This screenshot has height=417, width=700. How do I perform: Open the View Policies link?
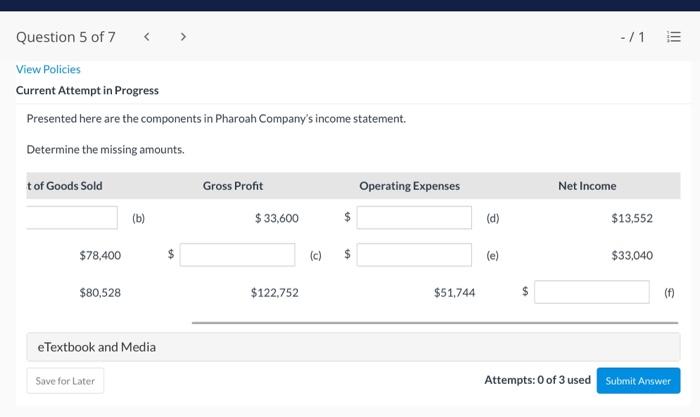coord(48,69)
